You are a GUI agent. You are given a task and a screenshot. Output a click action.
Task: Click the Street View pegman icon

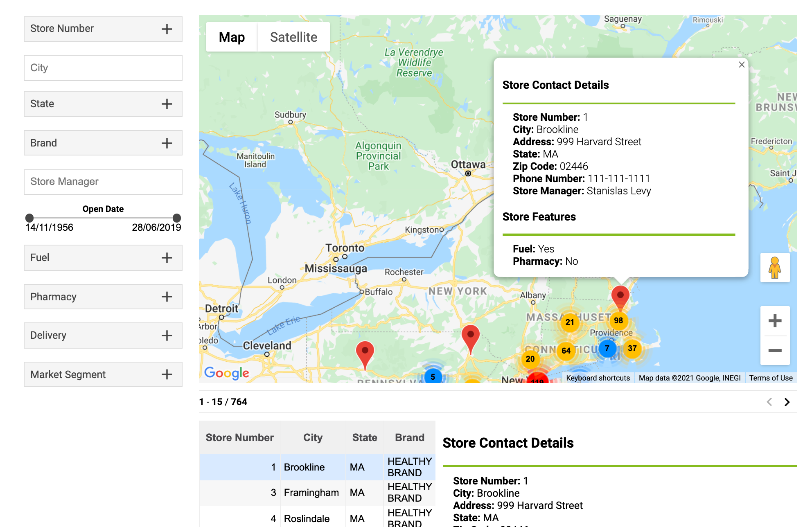775,268
